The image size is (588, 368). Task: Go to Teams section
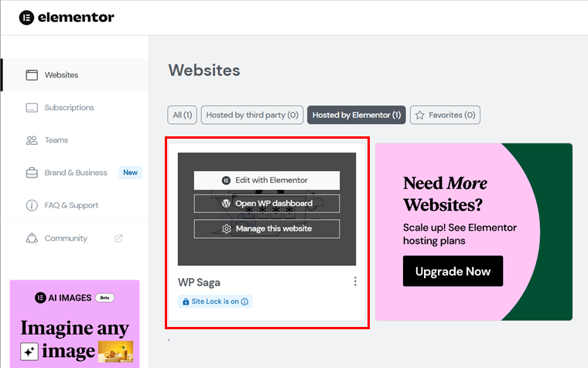tap(75, 140)
